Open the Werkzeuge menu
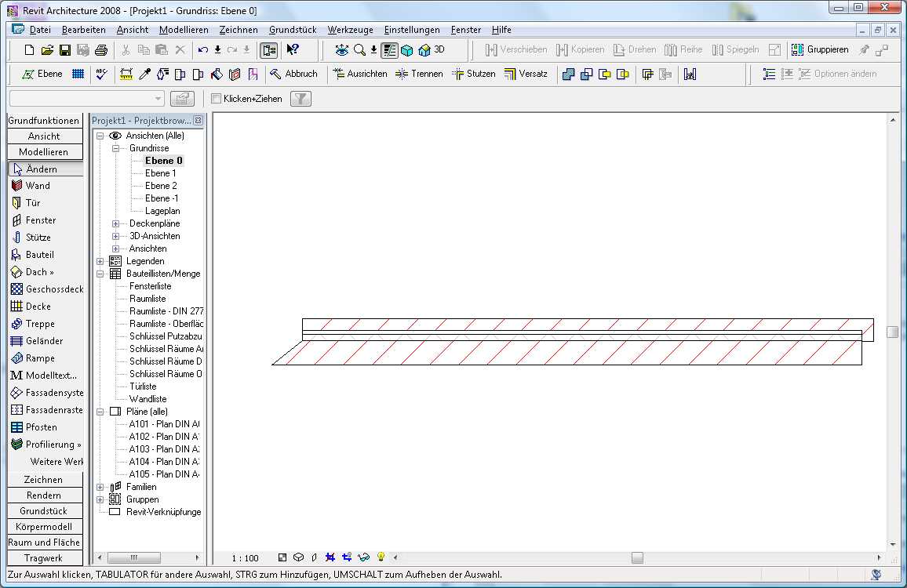 point(350,30)
